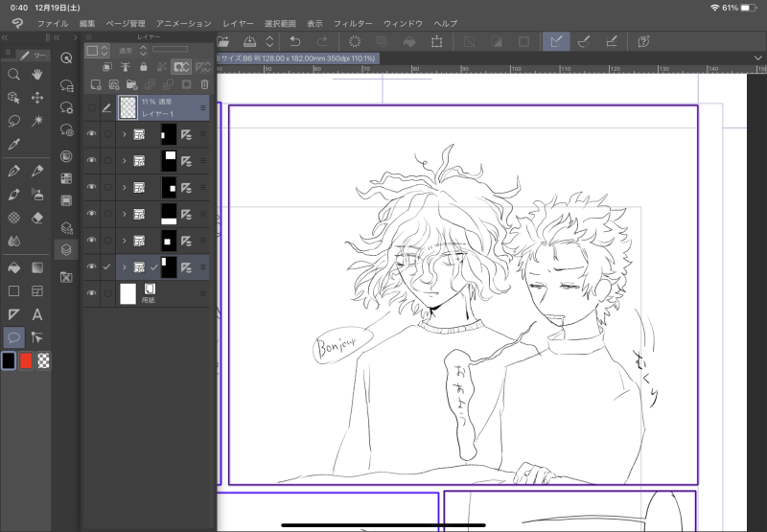This screenshot has height=532, width=767.
Task: Select the Balloon tool
Action: [13, 337]
